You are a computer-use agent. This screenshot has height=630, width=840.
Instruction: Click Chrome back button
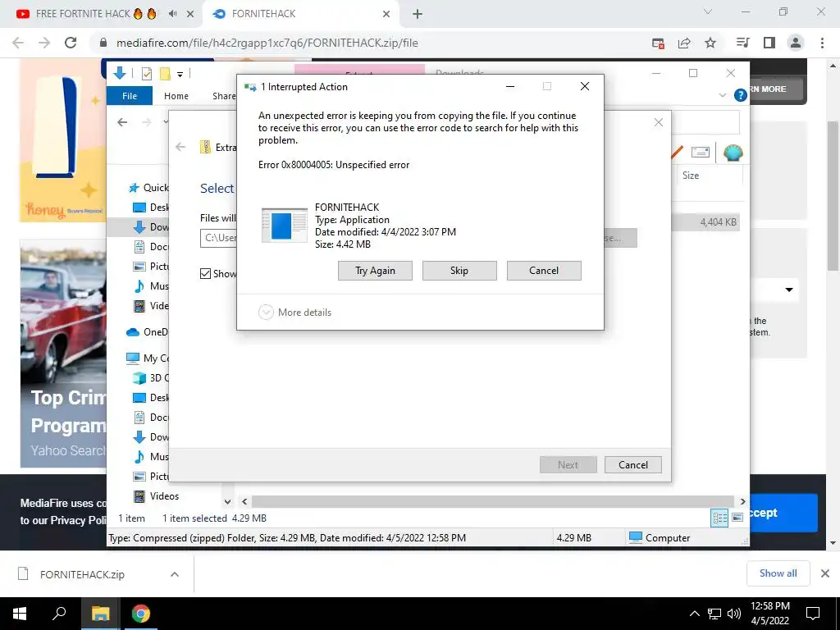(18, 43)
